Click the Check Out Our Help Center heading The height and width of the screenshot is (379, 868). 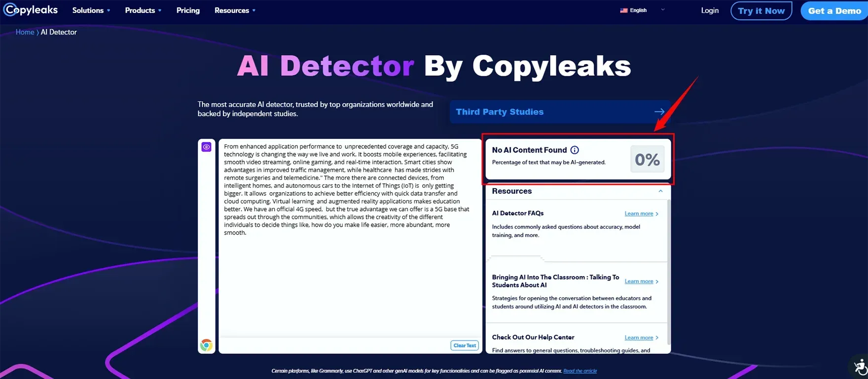click(533, 337)
